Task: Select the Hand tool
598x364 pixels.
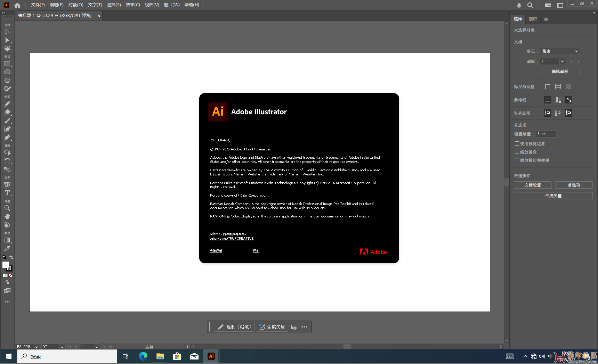Action: point(7,216)
